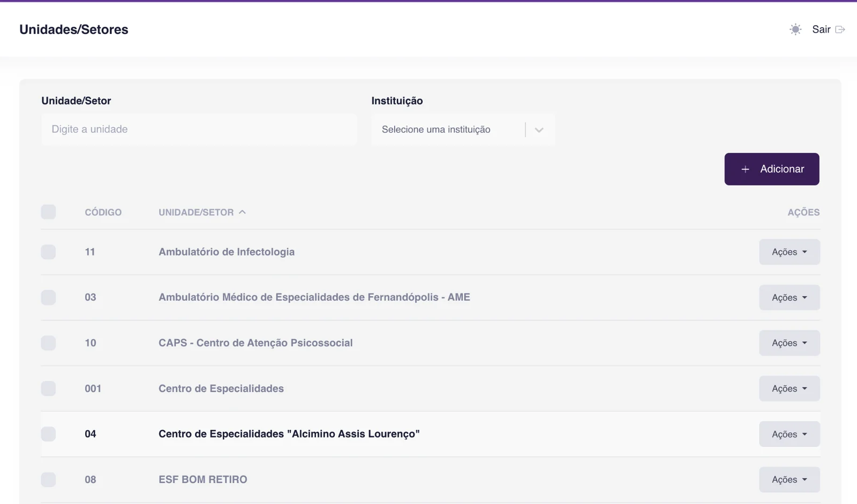Click the Digite a unidade input field
This screenshot has width=857, height=504.
199,130
